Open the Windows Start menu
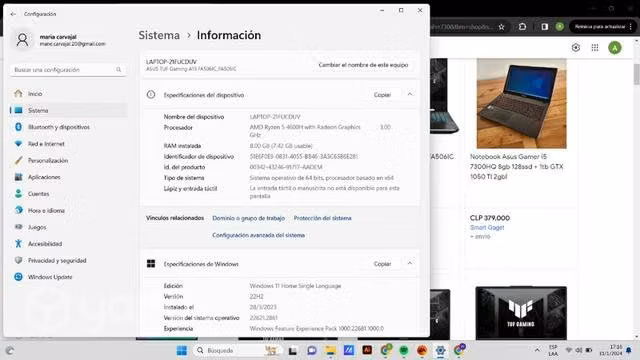Image resolution: width=640 pixels, height=360 pixels. tap(182, 351)
